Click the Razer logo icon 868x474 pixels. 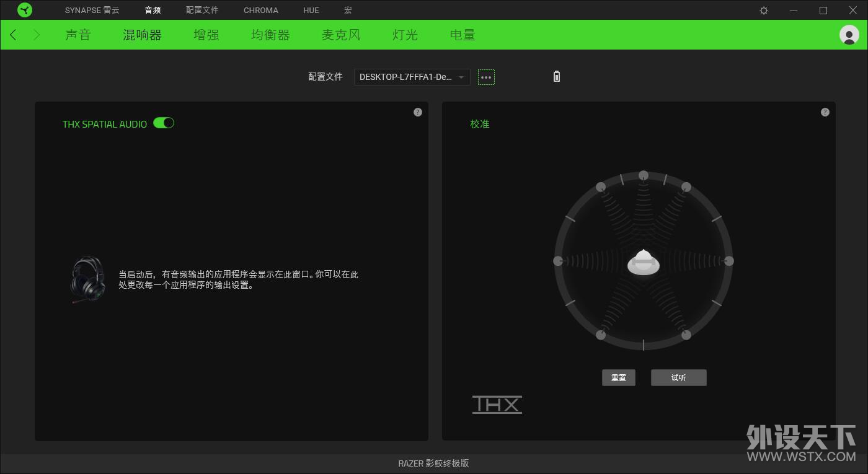(25, 10)
